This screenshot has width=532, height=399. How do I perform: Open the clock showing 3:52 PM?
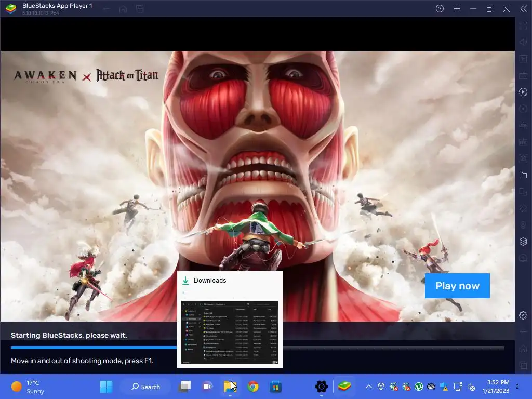(496, 387)
